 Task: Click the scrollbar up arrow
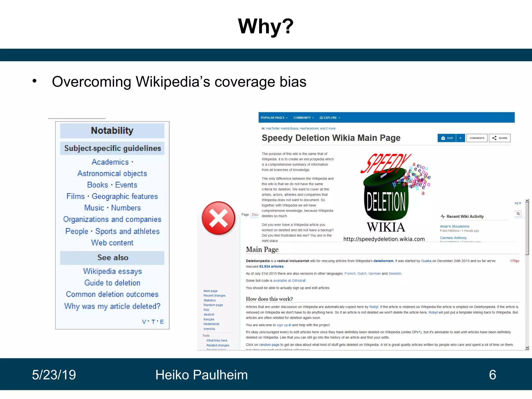point(527,201)
